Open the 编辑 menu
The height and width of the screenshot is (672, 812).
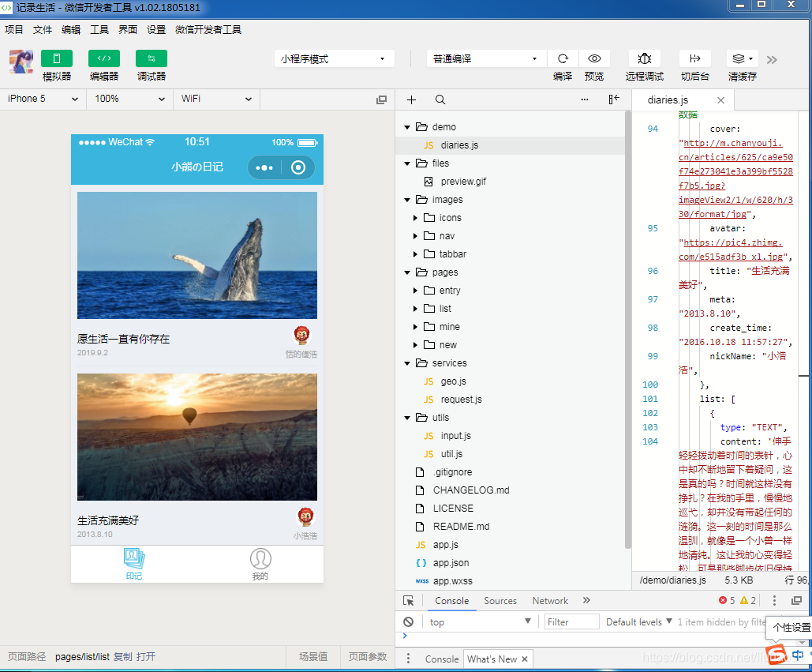(71, 29)
